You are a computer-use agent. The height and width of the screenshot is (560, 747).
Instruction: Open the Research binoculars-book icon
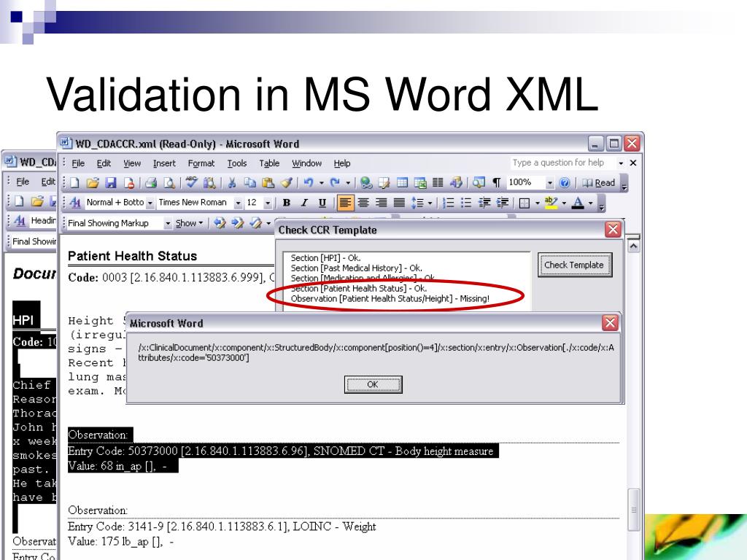click(209, 183)
